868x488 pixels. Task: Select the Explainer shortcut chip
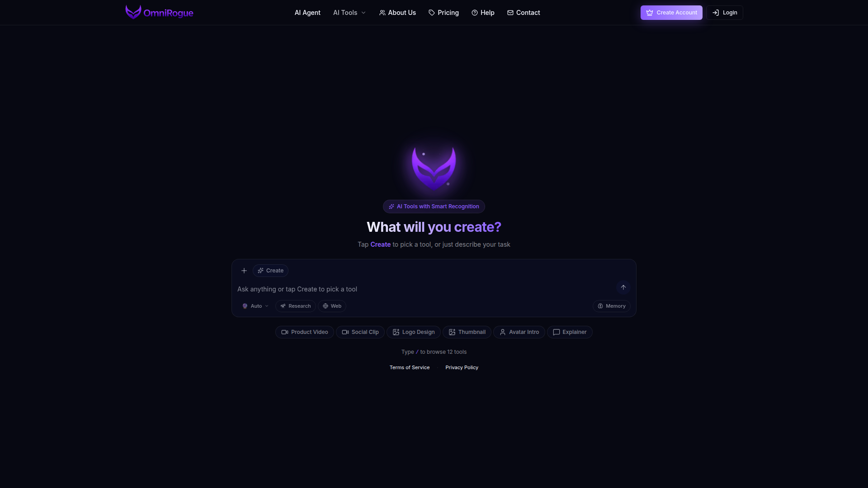(x=570, y=332)
